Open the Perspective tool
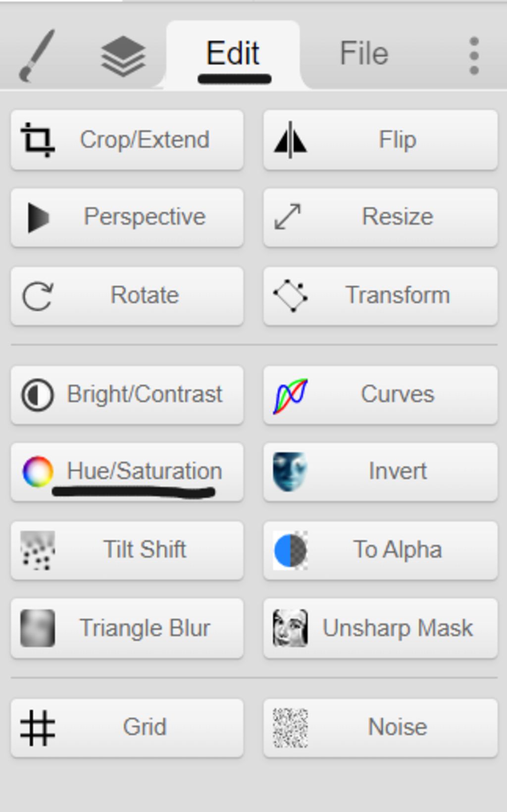The height and width of the screenshot is (812, 507). pos(127,217)
